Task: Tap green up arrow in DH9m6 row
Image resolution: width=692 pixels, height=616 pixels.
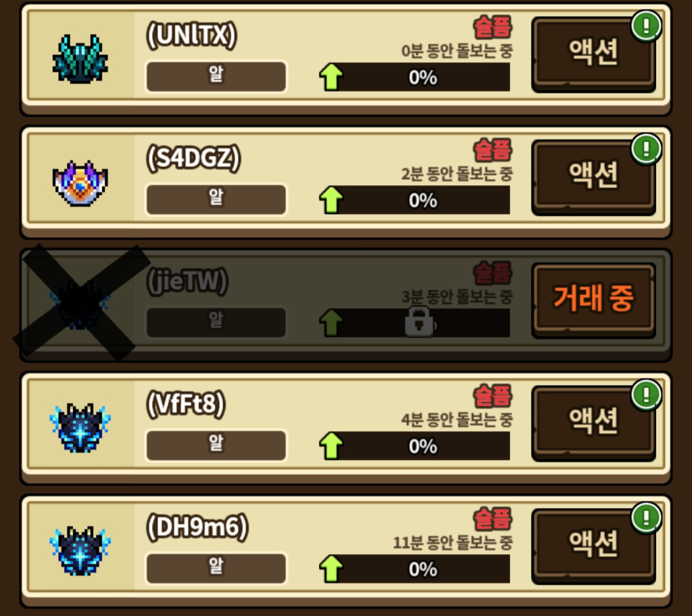Action: tap(331, 569)
